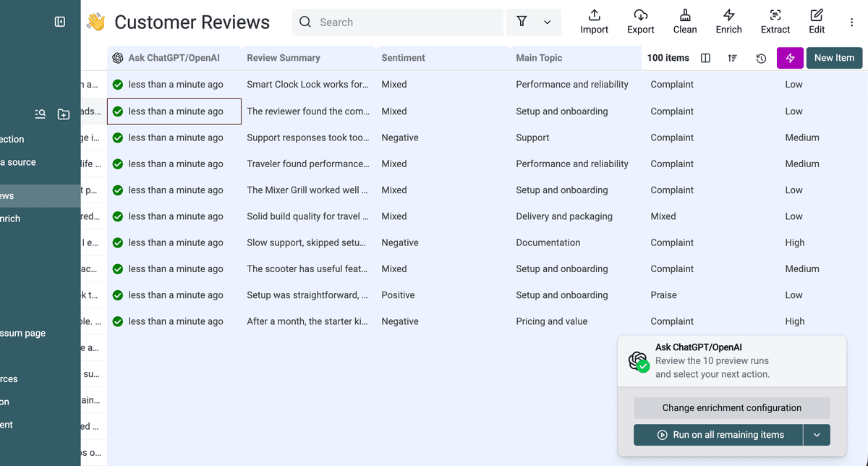The height and width of the screenshot is (466, 868).
Task: Open the three-dot more options menu
Action: coord(852,22)
